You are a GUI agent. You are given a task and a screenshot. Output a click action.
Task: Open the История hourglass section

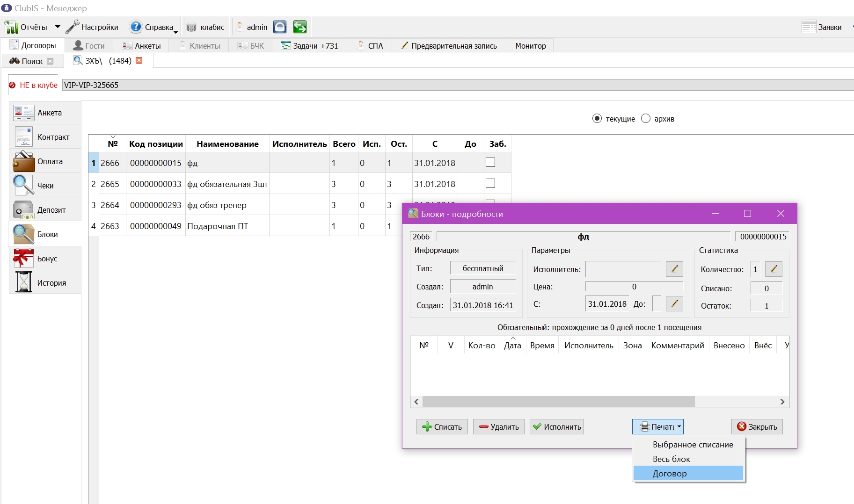point(45,283)
